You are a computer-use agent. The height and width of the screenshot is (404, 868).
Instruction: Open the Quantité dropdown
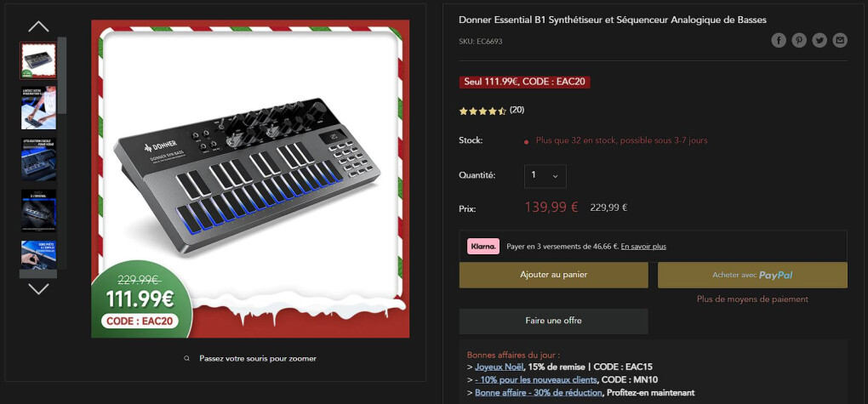(x=545, y=175)
